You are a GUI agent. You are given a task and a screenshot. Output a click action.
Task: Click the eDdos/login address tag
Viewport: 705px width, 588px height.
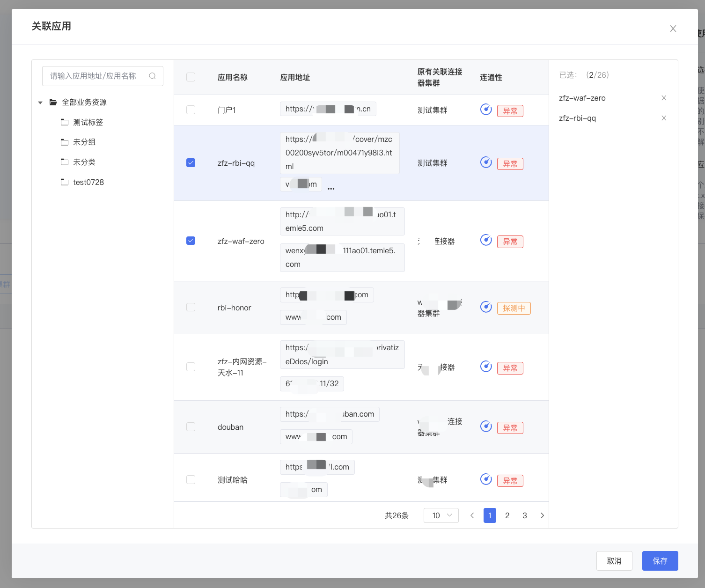pos(342,354)
